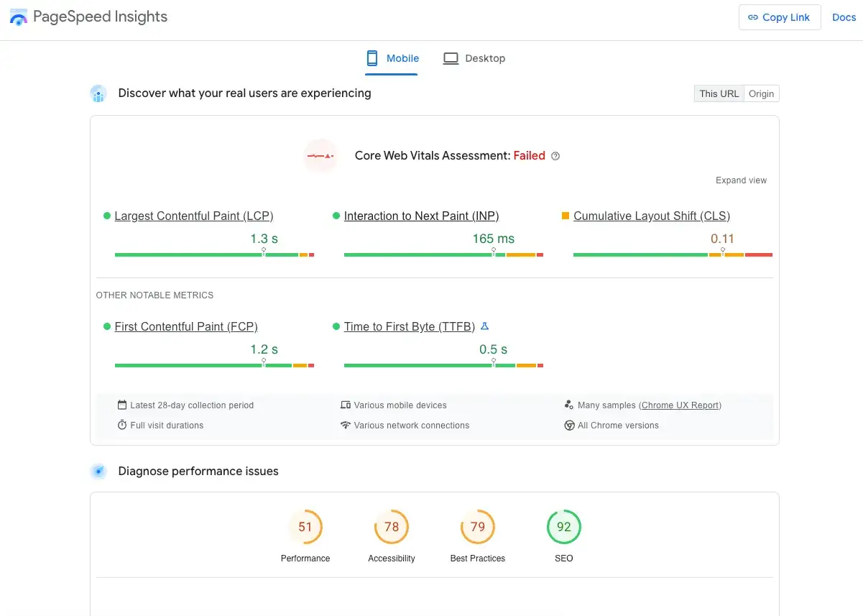Click the many samples dots icon
The height and width of the screenshot is (616, 863).
569,405
